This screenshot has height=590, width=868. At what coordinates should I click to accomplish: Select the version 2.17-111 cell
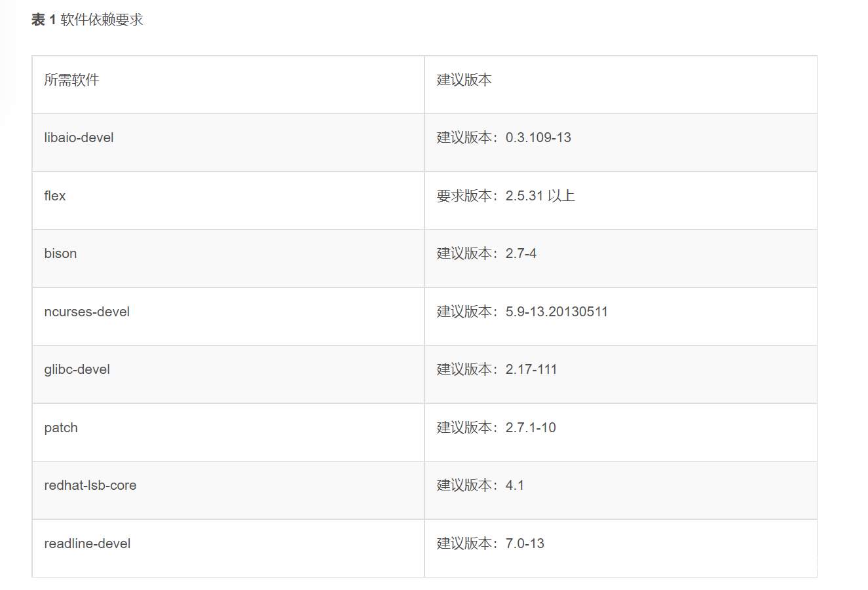pyautogui.click(x=497, y=369)
